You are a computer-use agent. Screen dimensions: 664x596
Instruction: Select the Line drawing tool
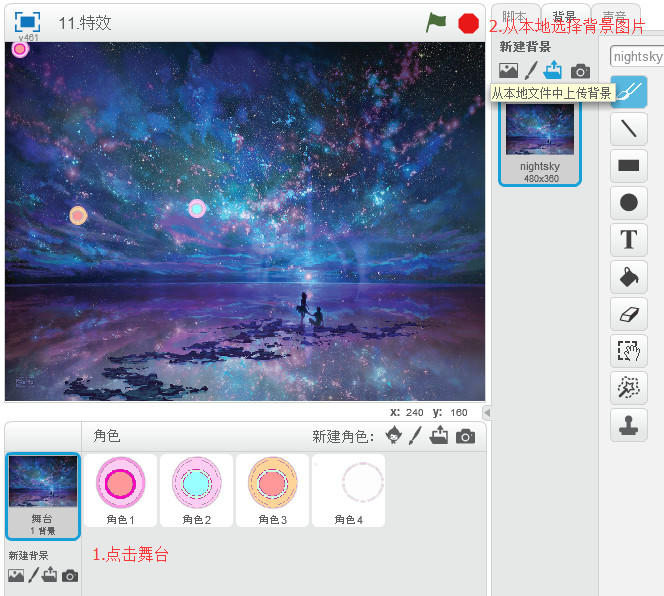click(x=629, y=128)
